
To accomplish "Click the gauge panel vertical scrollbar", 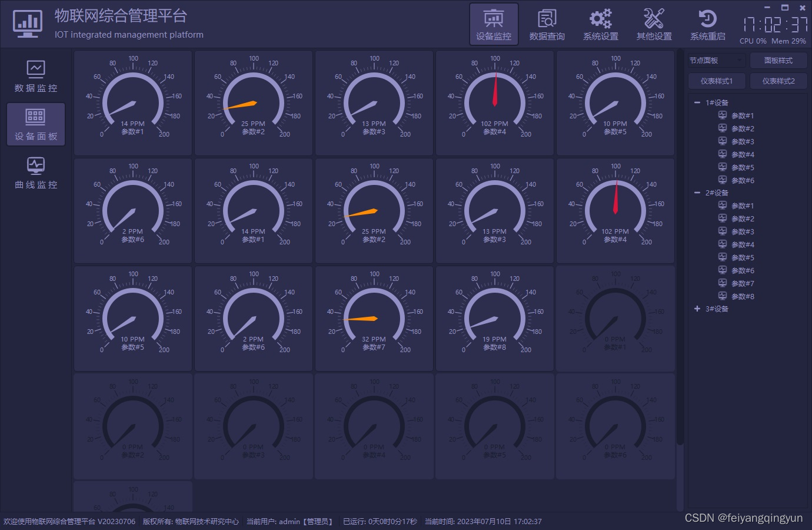I will tap(680, 247).
